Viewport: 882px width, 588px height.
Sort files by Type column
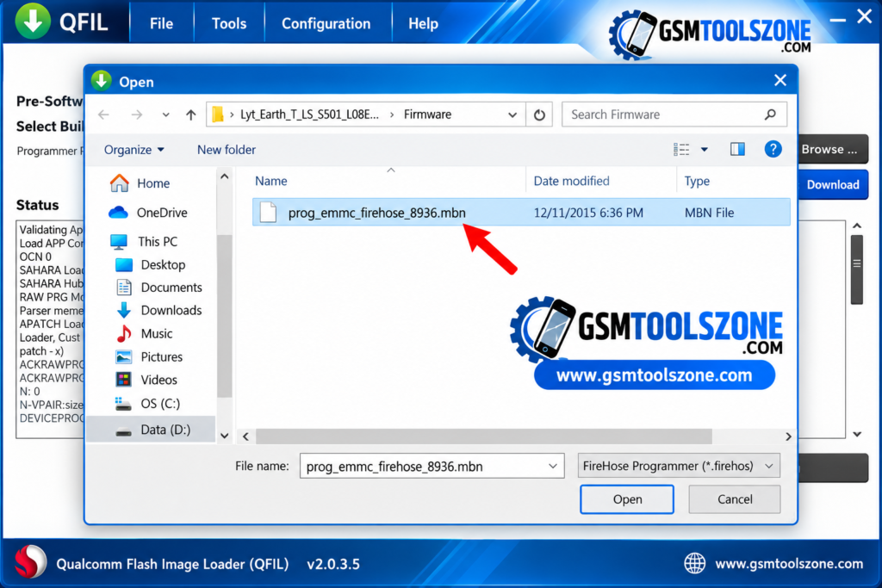[697, 181]
